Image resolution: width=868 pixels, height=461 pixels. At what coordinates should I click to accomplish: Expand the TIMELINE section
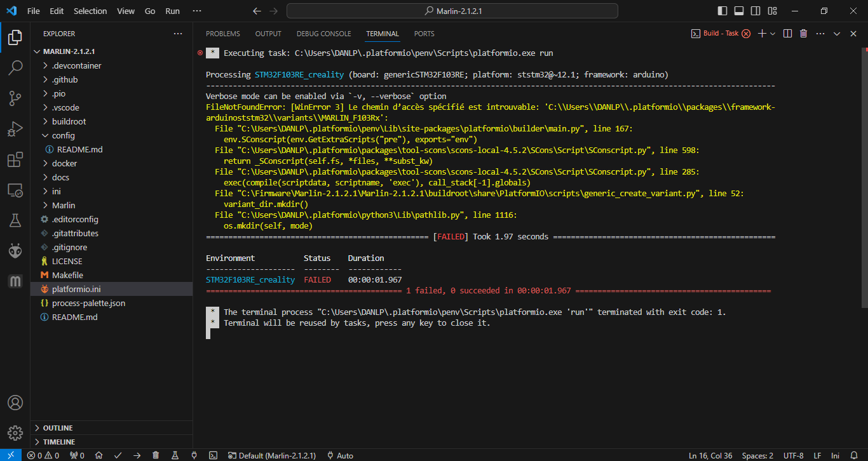(x=111, y=442)
